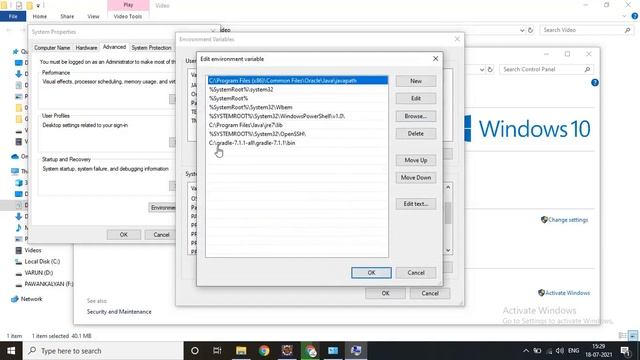640x360 pixels.
Task: Select the Java jre7 lib path entry
Action: pyautogui.click(x=298, y=125)
